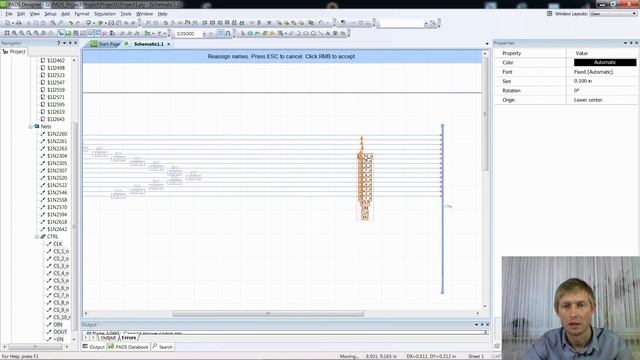Select the Line drawing tool
This screenshot has height=360, width=640.
click(320, 33)
